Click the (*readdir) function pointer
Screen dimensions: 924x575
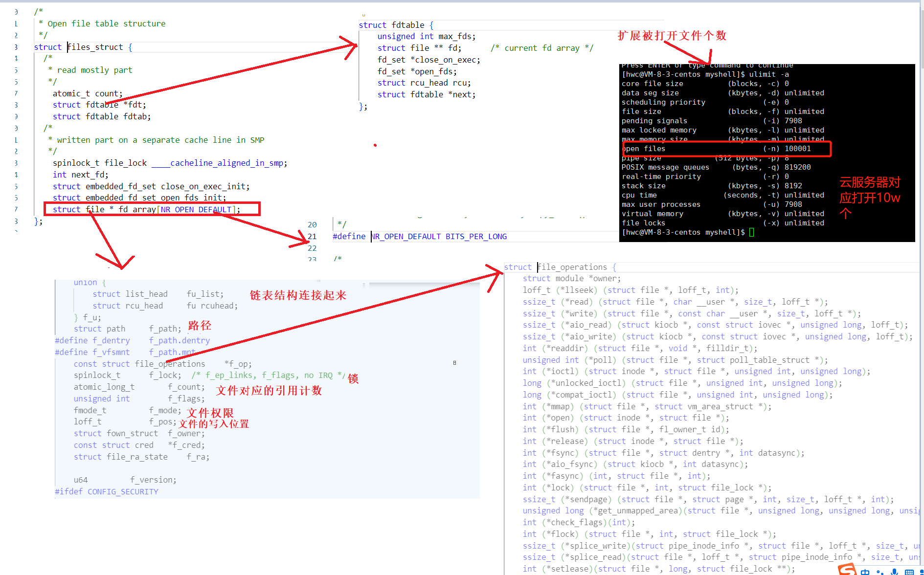click(565, 348)
